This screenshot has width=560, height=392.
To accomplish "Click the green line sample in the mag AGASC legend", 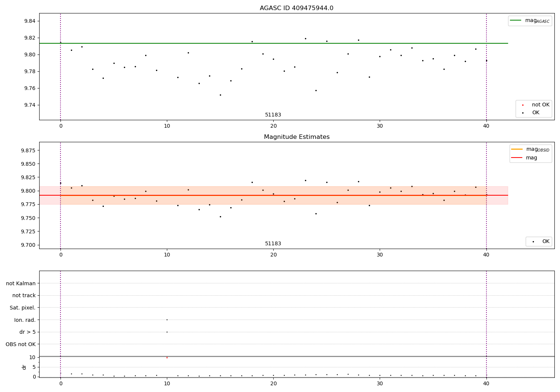I will [516, 21].
